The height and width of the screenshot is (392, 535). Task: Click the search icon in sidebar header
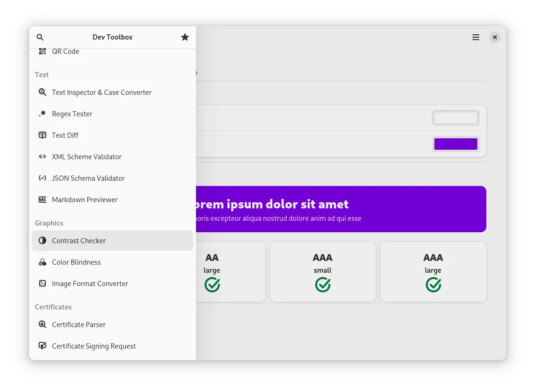40,37
